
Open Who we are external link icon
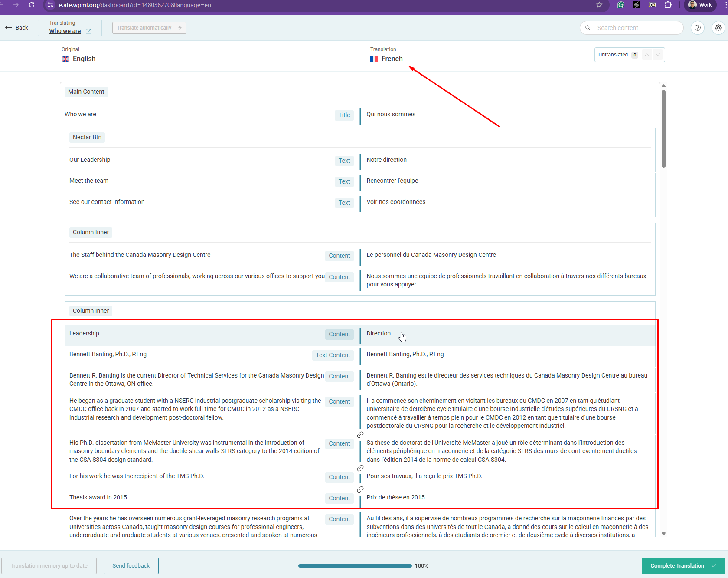tap(88, 31)
